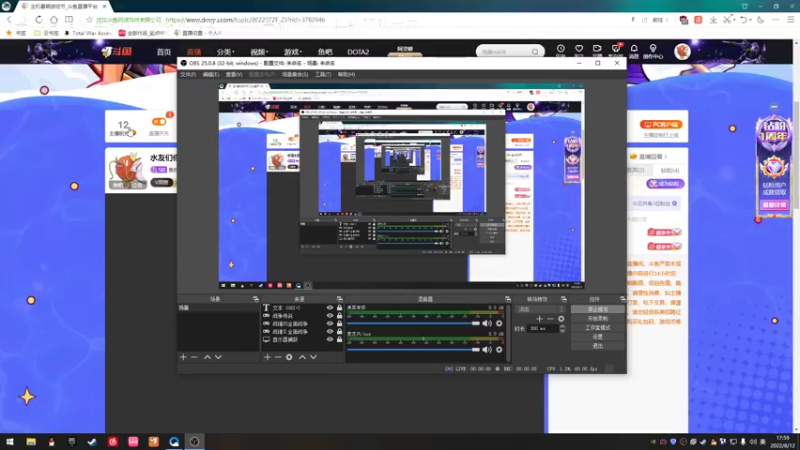Screen dimensions: 800x450
Task: Click the browser refresh icon
Action: (x=39, y=20)
